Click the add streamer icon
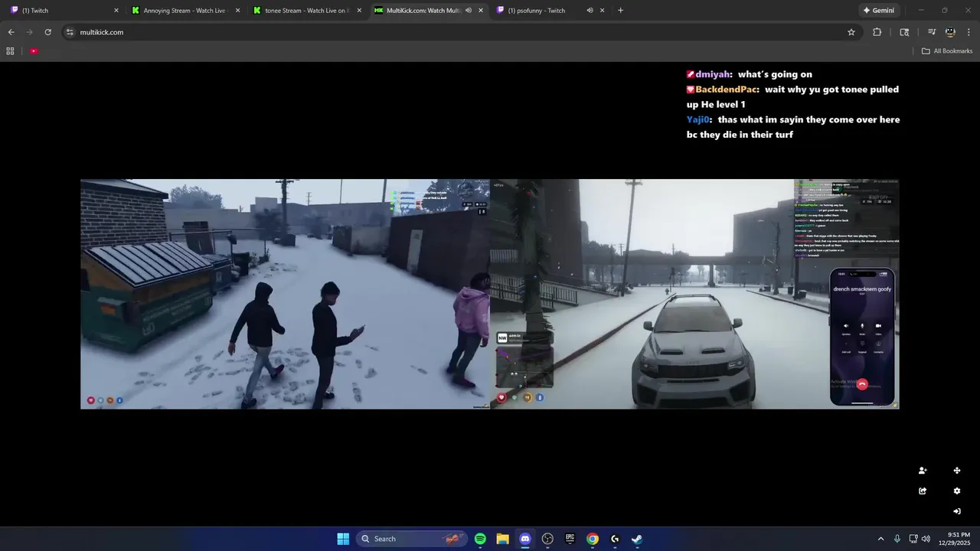The height and width of the screenshot is (551, 980). click(923, 471)
